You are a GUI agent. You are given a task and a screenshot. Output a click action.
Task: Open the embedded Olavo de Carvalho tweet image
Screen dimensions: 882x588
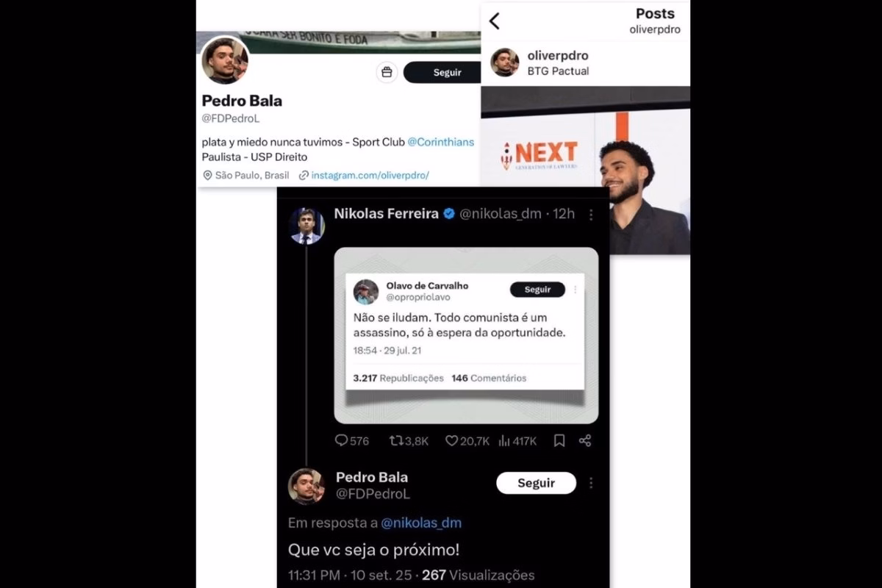click(x=466, y=336)
